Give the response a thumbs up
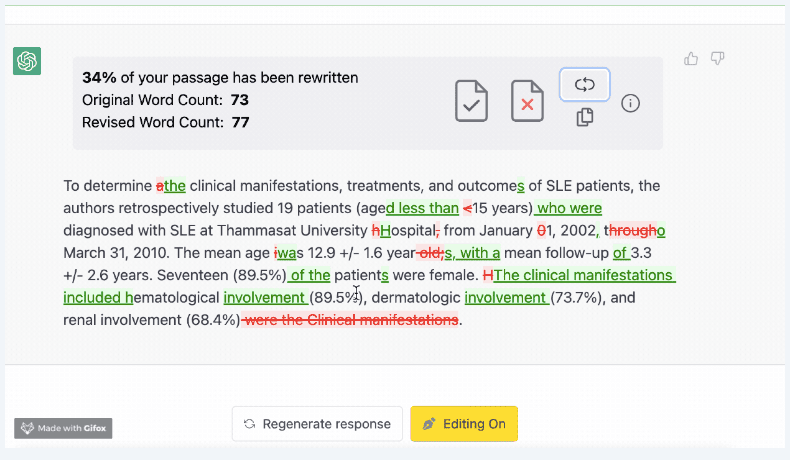This screenshot has width=790, height=460. pos(691,59)
